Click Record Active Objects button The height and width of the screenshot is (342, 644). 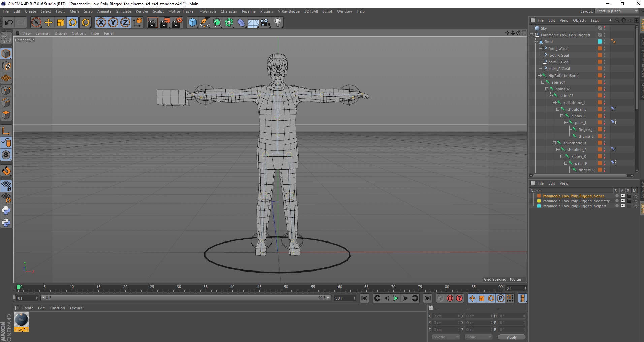(440, 298)
